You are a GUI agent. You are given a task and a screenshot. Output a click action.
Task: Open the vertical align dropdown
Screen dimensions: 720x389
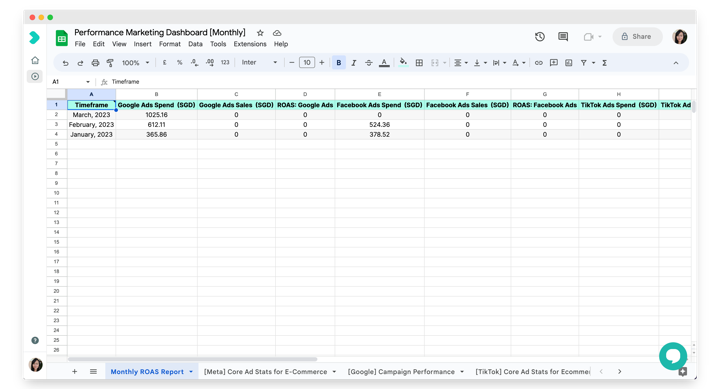(x=480, y=63)
